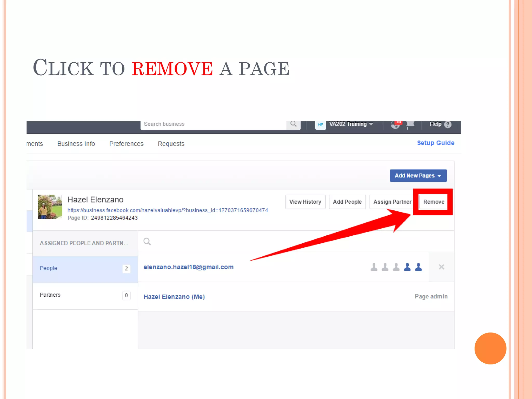Click the Partners count badge 0
Image resolution: width=532 pixels, height=399 pixels.
coord(126,295)
